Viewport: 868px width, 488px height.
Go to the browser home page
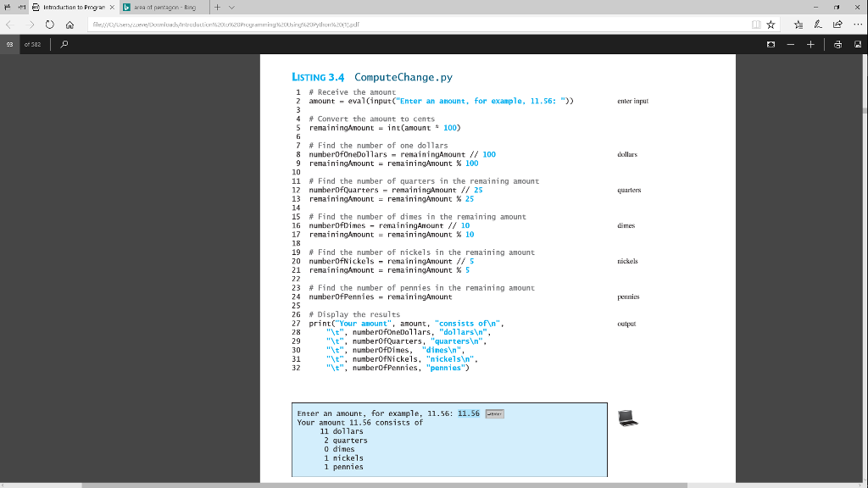70,24
